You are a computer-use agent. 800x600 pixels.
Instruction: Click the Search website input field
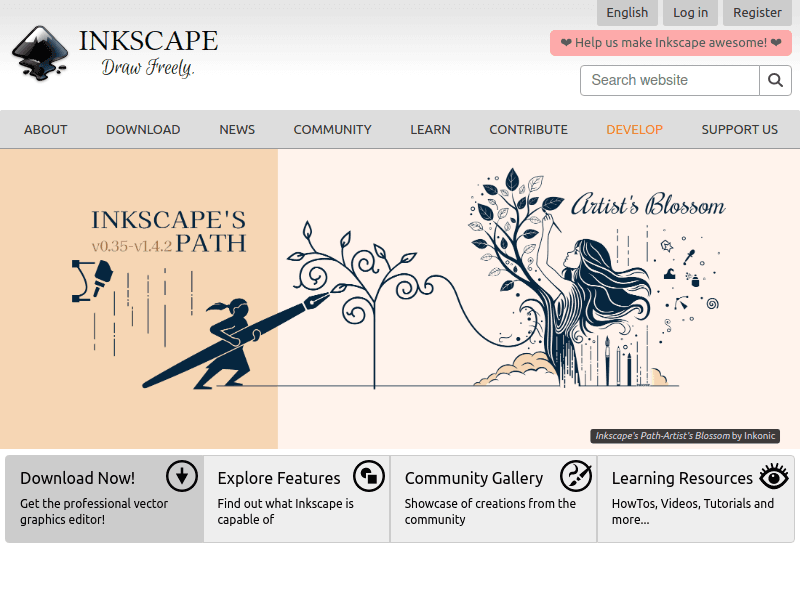coord(669,80)
